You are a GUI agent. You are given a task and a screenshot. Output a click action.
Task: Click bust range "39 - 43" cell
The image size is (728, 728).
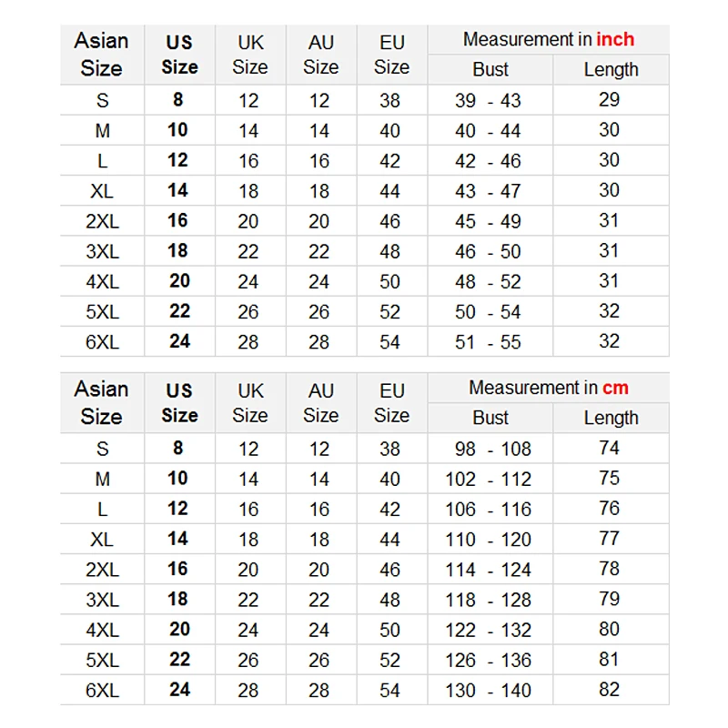(489, 100)
